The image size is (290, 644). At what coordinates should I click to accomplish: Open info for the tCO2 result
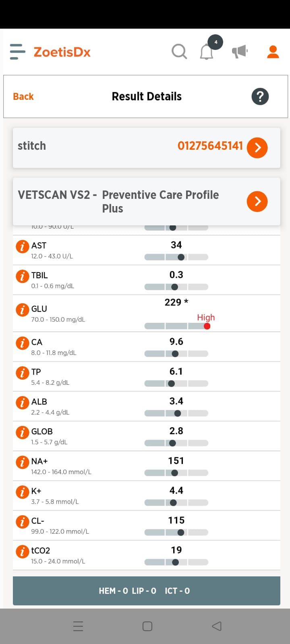click(x=22, y=551)
